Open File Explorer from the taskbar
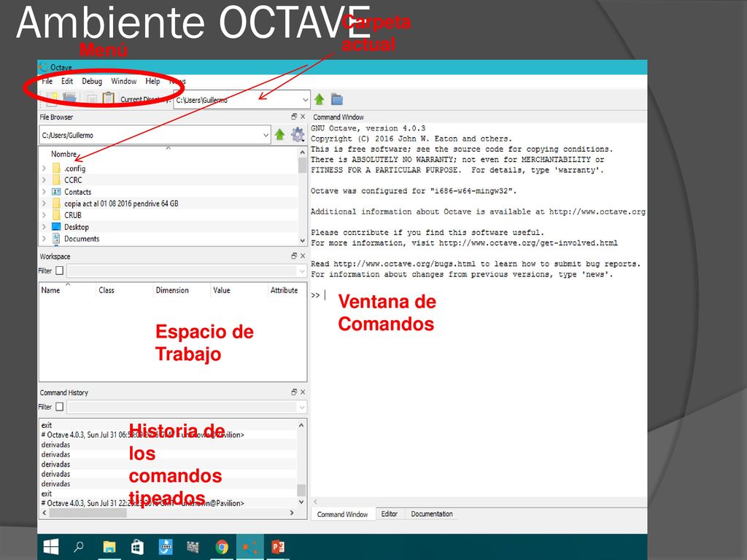 pos(109,547)
